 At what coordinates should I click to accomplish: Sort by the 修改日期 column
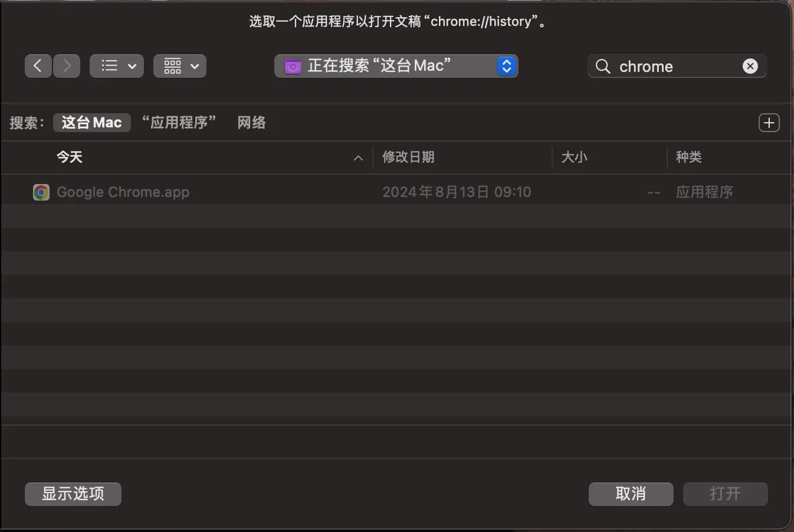408,157
